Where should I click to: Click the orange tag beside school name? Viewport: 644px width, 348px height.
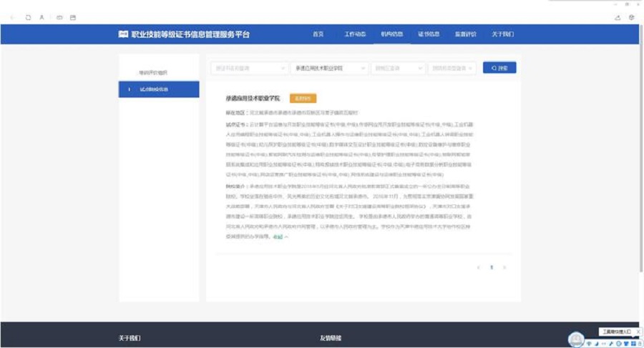pos(303,98)
